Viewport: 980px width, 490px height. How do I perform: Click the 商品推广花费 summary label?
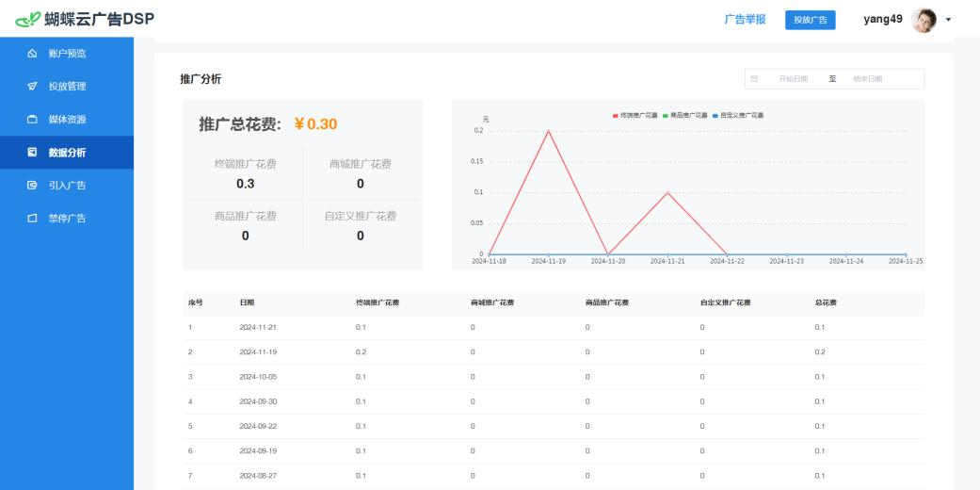(245, 217)
